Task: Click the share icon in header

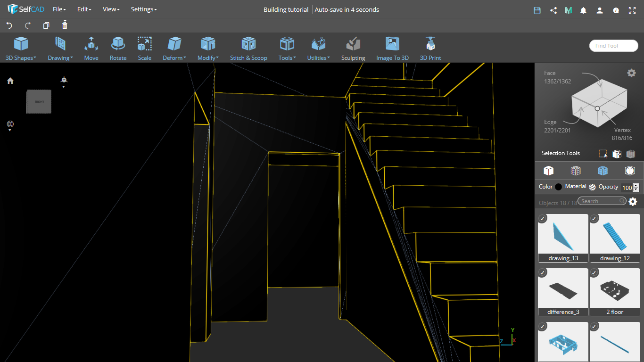Action: [x=553, y=10]
